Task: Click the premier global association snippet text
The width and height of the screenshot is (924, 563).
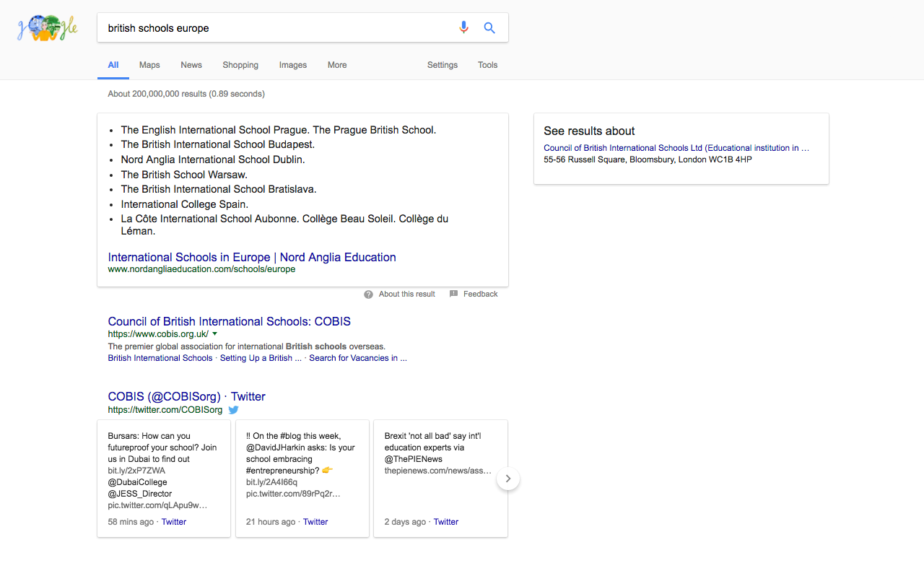Action: coord(247,346)
